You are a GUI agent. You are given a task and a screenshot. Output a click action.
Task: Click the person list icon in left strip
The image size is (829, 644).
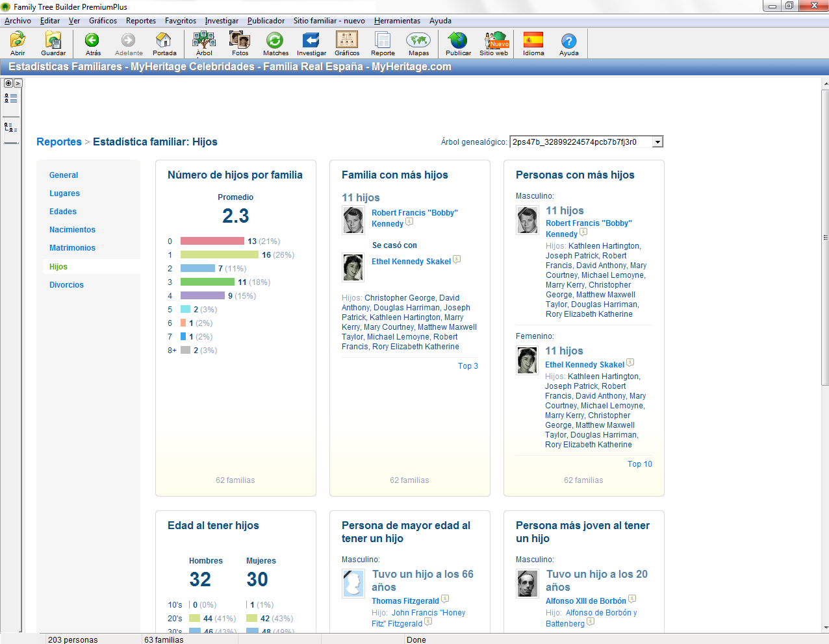tap(10, 98)
